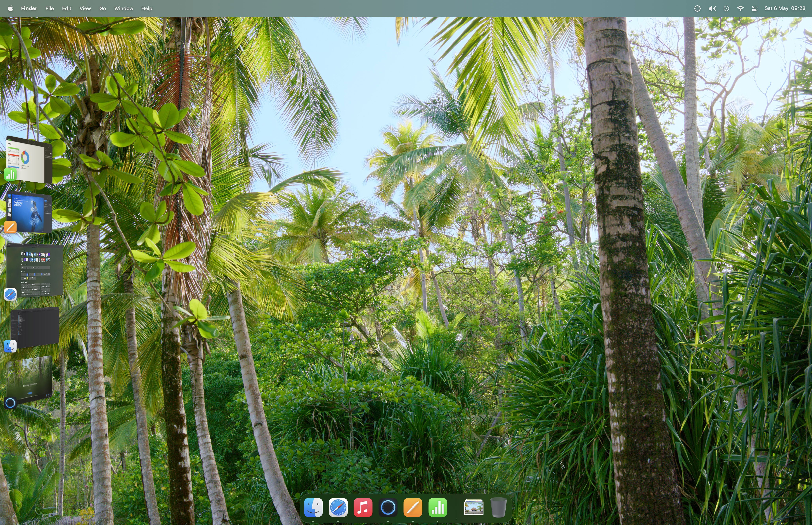Click the Wi-Fi status icon
Viewport: 812px width, 525px height.
coord(740,8)
